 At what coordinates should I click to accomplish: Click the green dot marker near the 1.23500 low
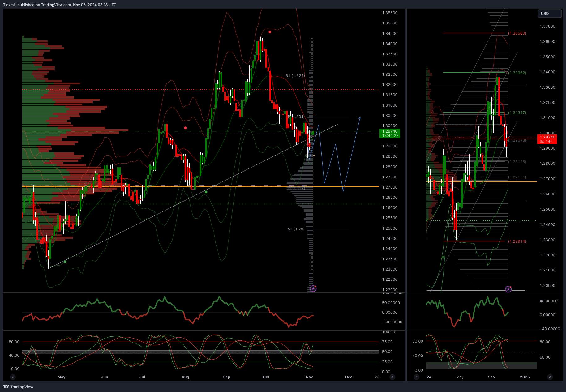(x=65, y=262)
